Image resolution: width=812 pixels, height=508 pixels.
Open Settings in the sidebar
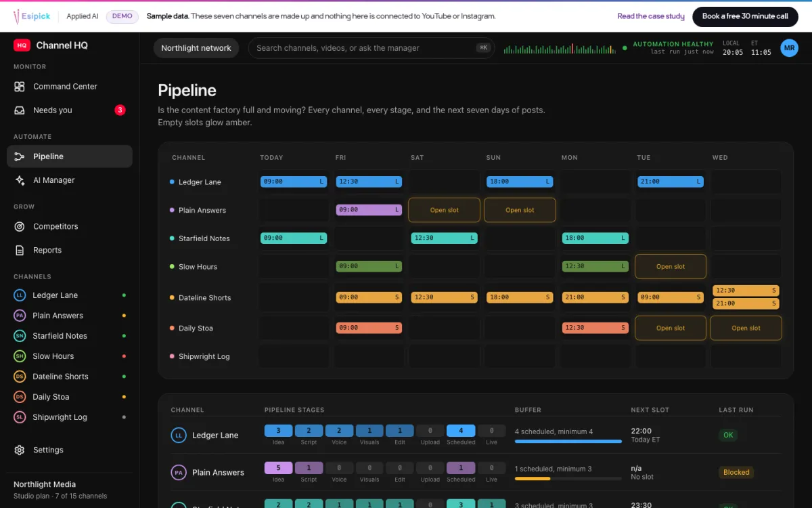(x=70, y=450)
